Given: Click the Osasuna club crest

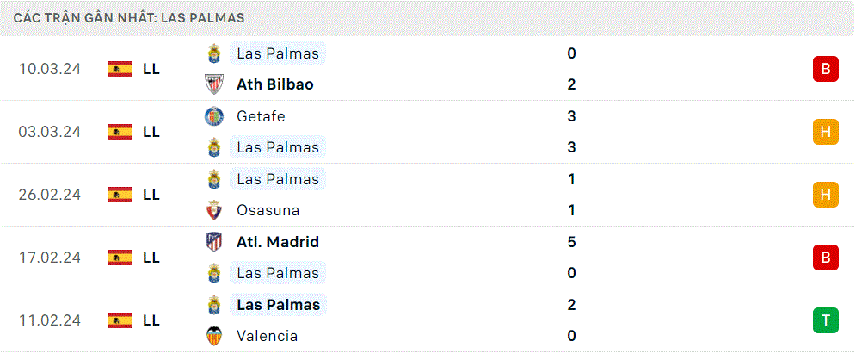Looking at the screenshot, I should [213, 210].
